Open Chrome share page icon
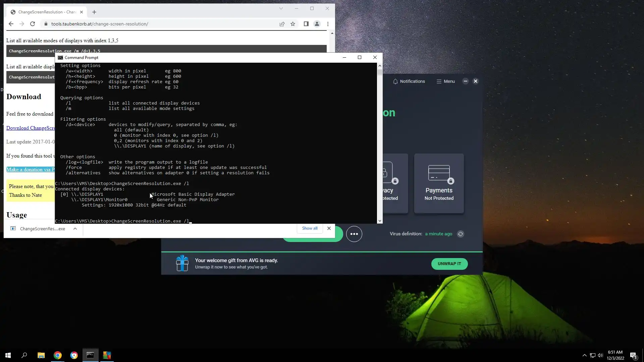Screen dimensions: 644x362 [282, 24]
